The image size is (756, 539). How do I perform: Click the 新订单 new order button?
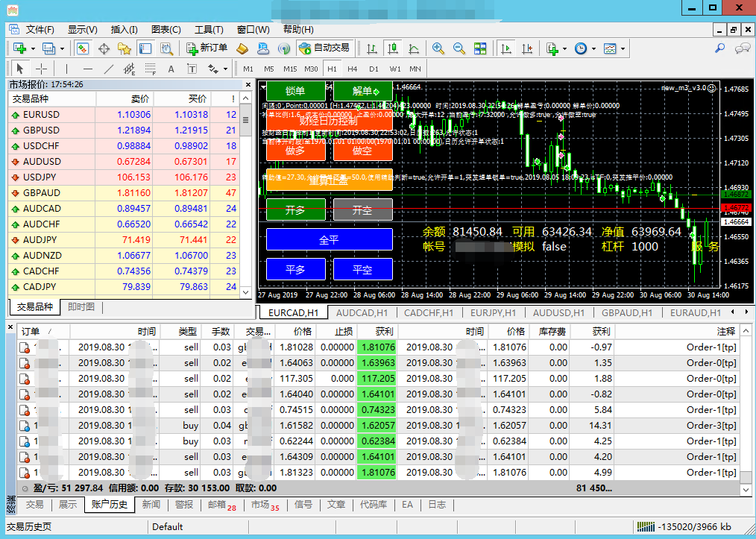coord(206,48)
